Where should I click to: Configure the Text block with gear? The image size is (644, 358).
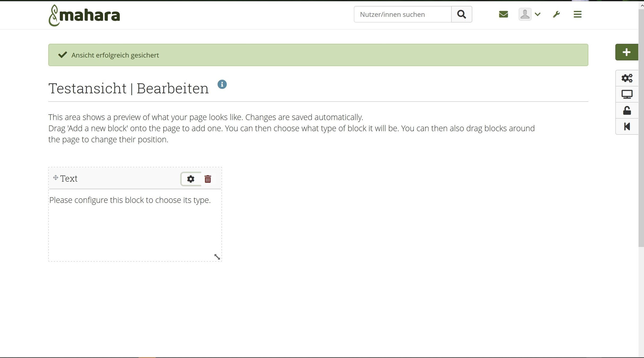pos(190,179)
